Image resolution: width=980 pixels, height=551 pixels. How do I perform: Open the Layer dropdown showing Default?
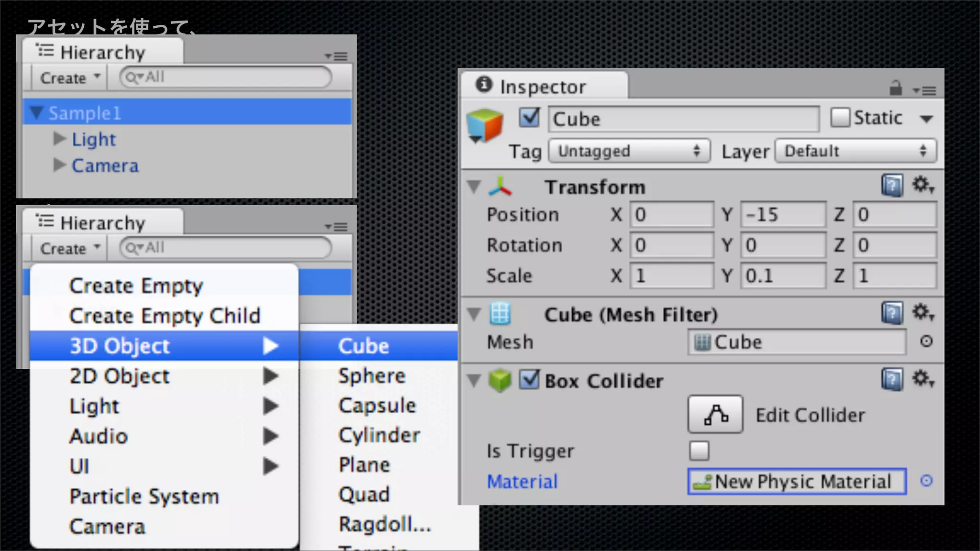click(x=855, y=151)
